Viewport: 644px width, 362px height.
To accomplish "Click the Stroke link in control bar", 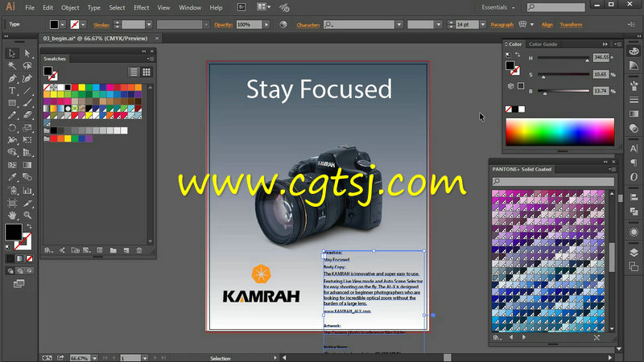I will tap(101, 25).
